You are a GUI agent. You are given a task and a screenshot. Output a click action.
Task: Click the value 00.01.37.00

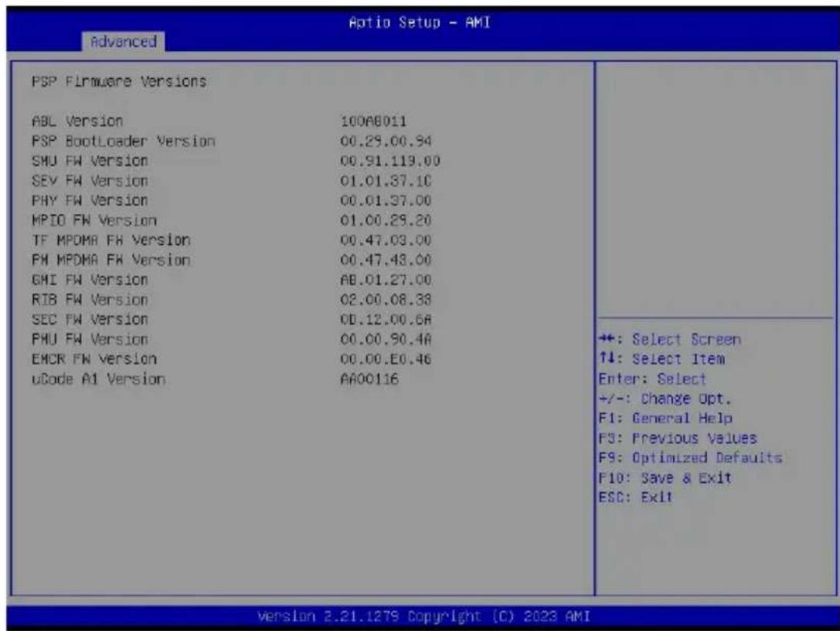click(386, 201)
